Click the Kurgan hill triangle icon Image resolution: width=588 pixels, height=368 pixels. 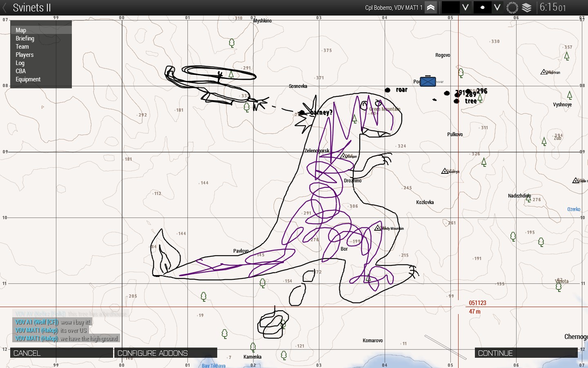coord(344,156)
